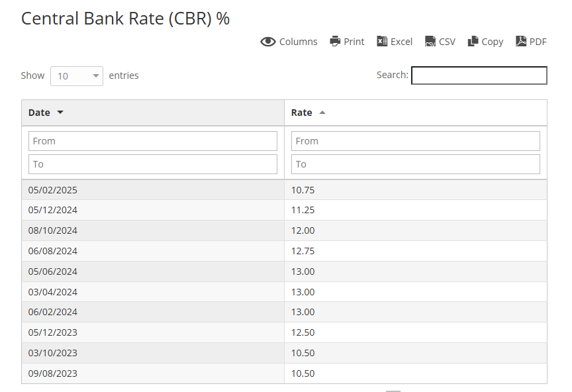This screenshot has height=392, width=572.
Task: Click the PDF file icon
Action: 521,41
